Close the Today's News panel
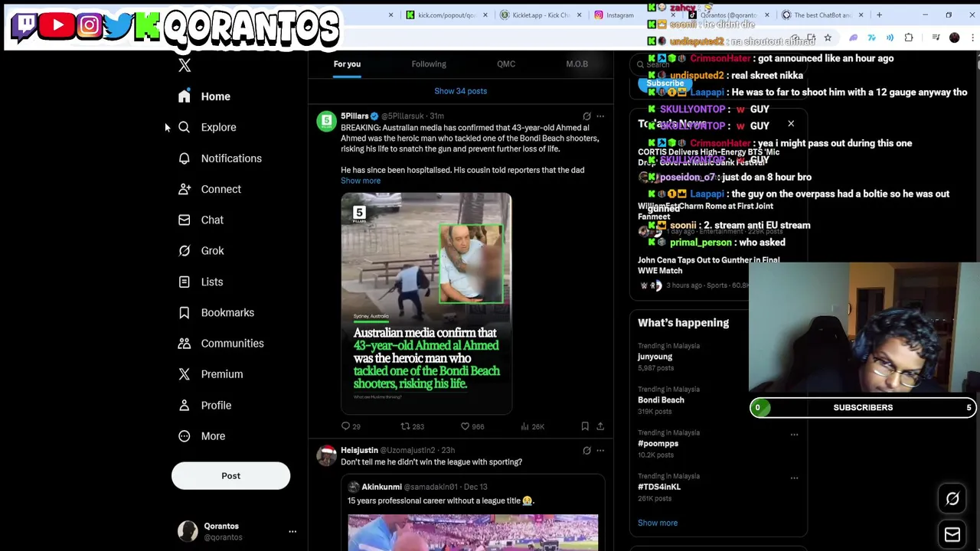Screen dimensions: 980x551 791,124
